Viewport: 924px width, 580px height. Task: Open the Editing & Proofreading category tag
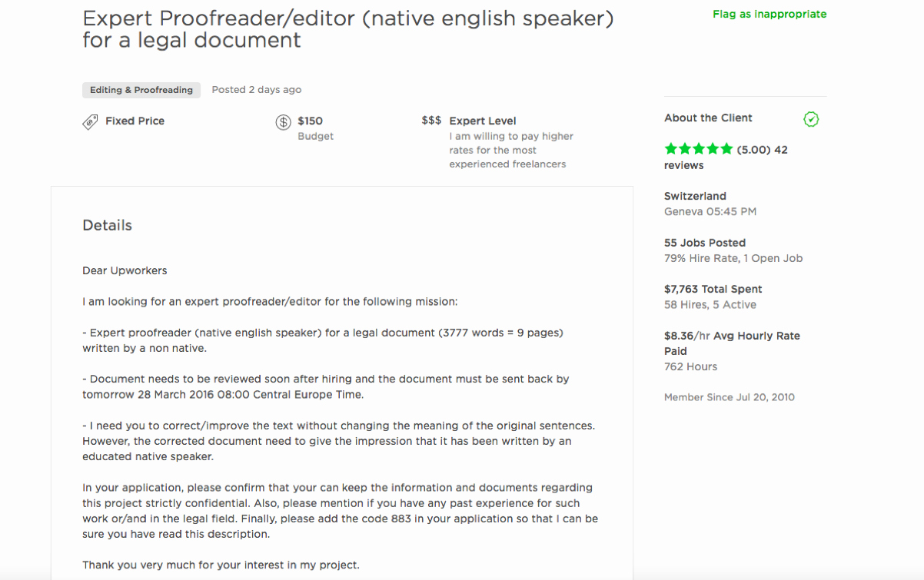[x=141, y=90]
